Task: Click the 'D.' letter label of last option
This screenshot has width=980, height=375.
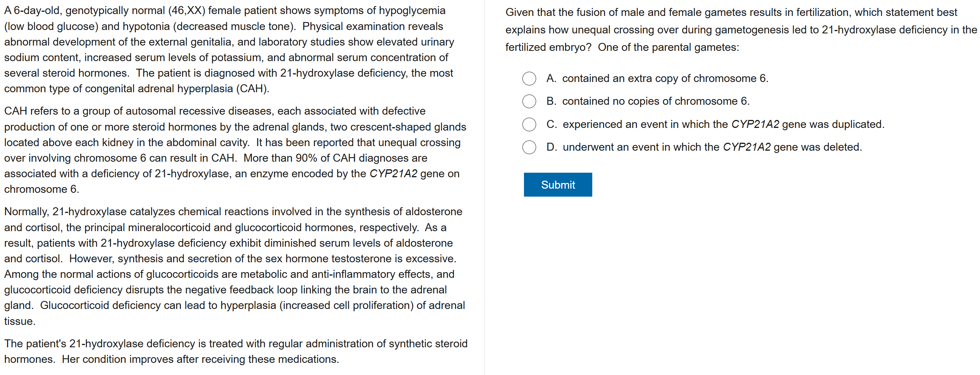Action: (x=551, y=147)
